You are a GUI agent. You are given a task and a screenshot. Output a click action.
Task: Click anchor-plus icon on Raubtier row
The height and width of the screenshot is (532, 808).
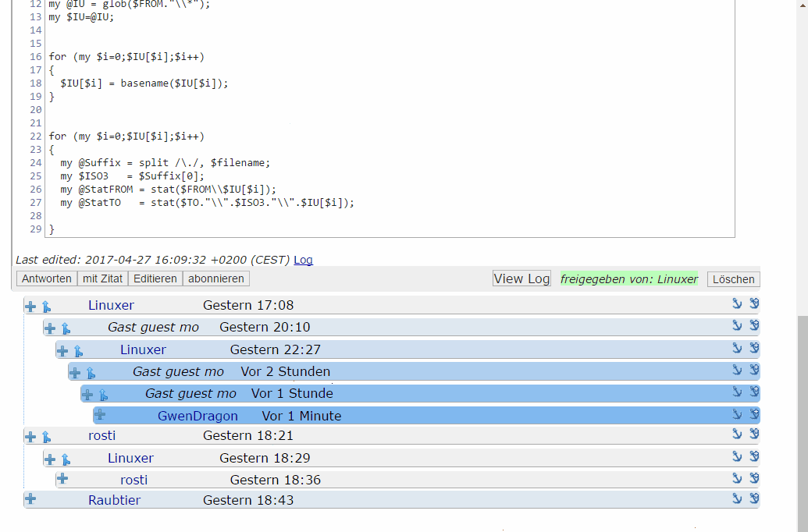(x=754, y=498)
